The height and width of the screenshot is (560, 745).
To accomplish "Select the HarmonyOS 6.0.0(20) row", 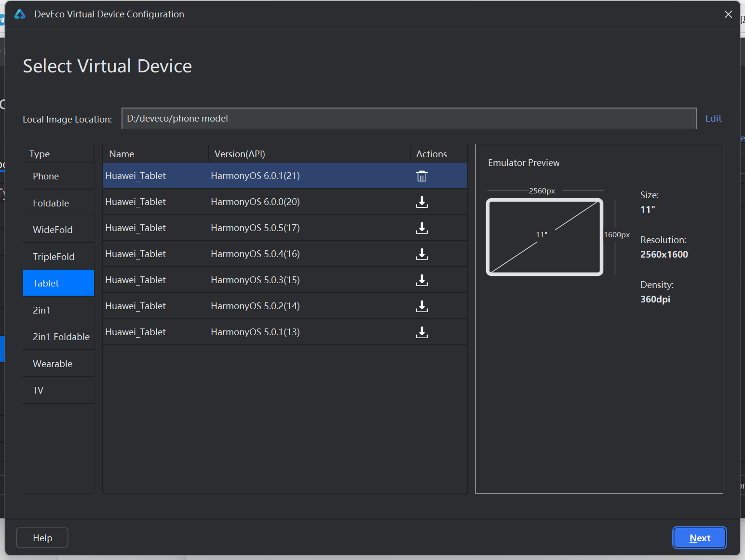I will point(284,202).
